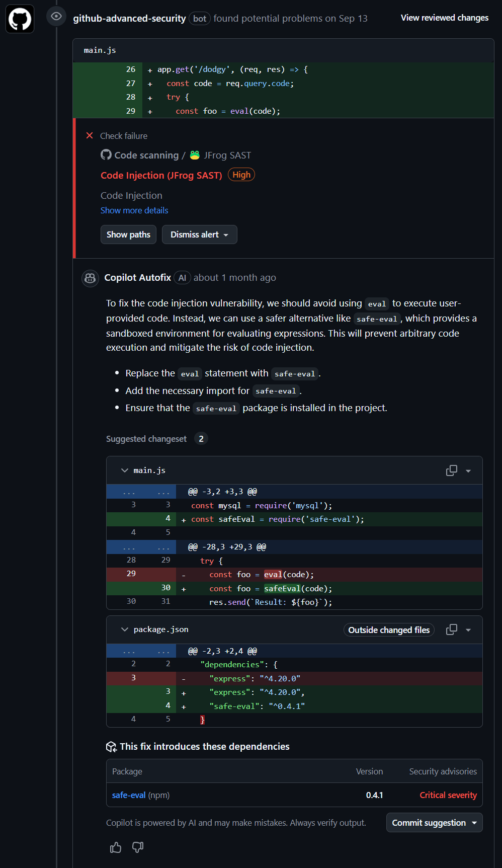Click the main.js file header at top

[x=100, y=50]
